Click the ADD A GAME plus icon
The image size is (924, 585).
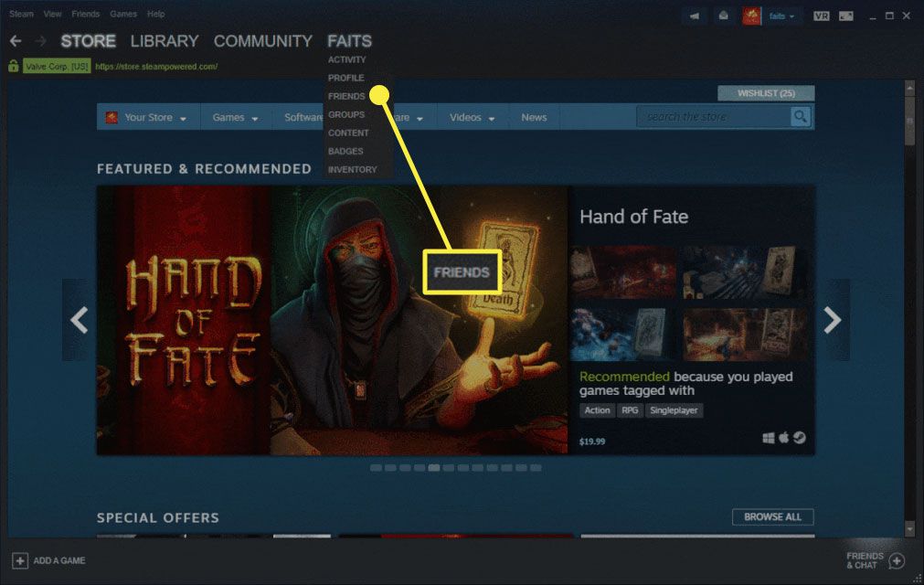click(x=19, y=560)
